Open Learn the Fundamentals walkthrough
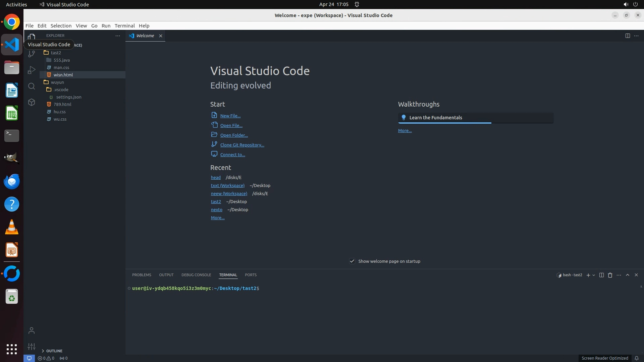Viewport: 644px width, 362px height. 435,118
